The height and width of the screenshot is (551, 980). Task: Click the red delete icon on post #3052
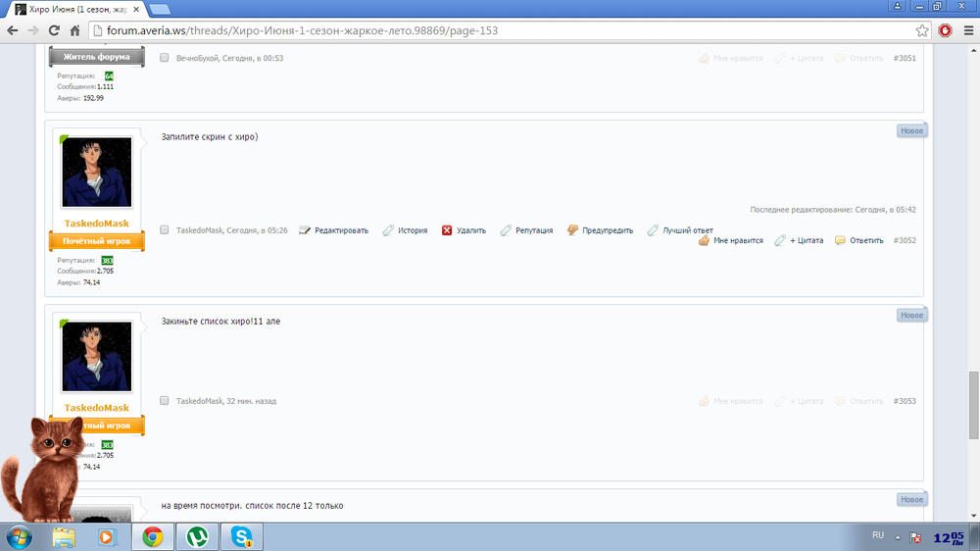point(447,230)
